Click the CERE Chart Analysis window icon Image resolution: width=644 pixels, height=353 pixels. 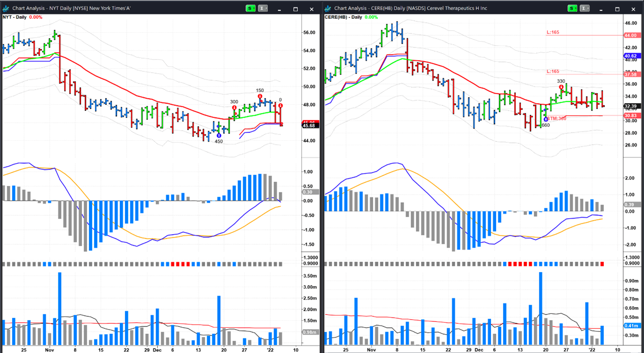click(327, 8)
